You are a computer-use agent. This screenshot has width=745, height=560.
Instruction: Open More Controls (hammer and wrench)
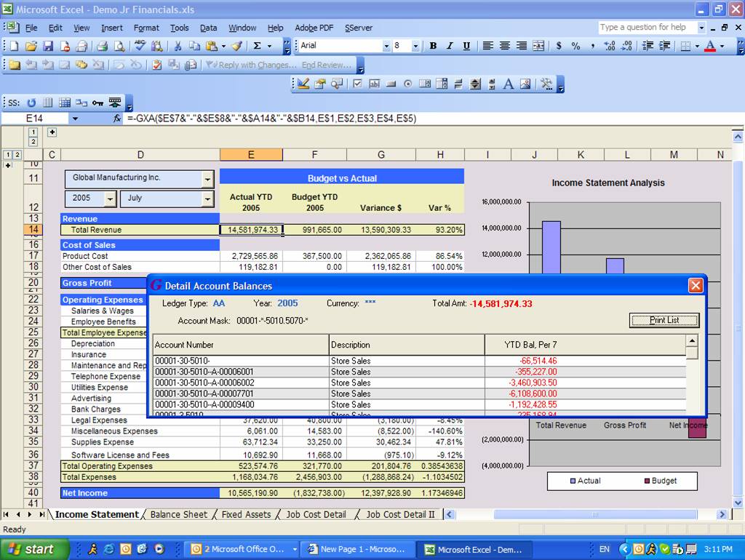tap(546, 84)
